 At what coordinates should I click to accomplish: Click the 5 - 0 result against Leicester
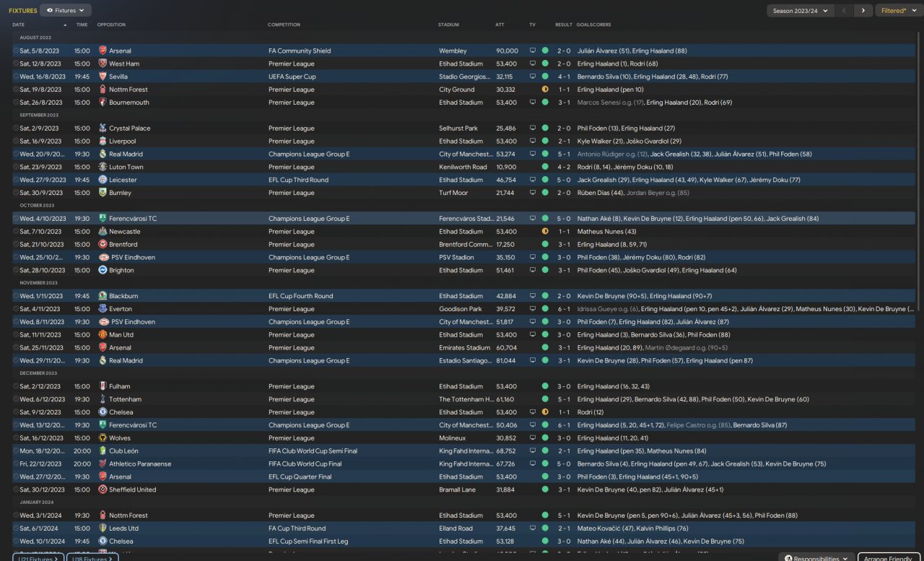[x=563, y=181]
